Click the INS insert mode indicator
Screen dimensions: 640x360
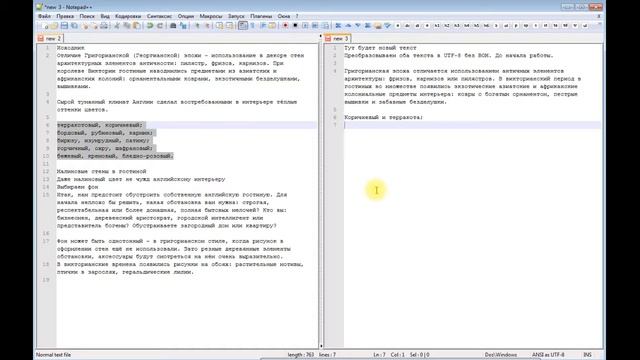click(x=587, y=355)
